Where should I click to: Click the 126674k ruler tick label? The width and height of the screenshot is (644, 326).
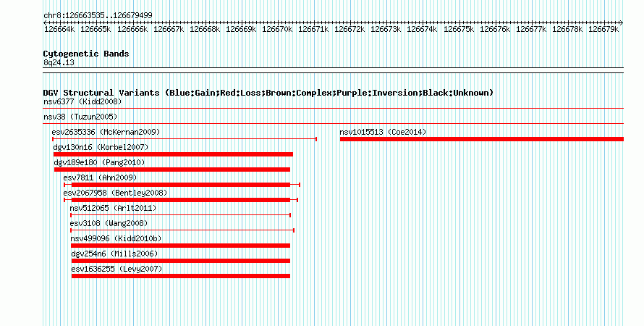point(422,29)
